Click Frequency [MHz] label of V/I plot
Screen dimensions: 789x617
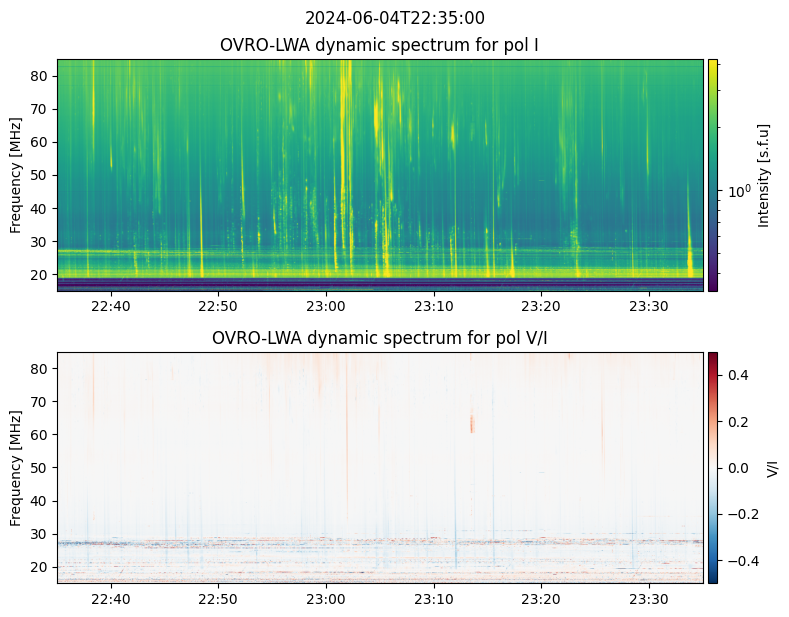(x=16, y=468)
